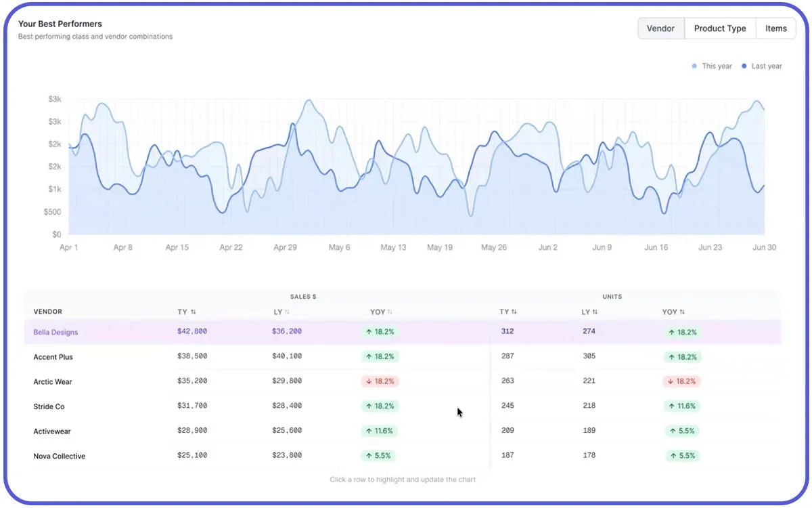812x508 pixels.
Task: Click the $29,800 last year value
Action: click(x=287, y=381)
